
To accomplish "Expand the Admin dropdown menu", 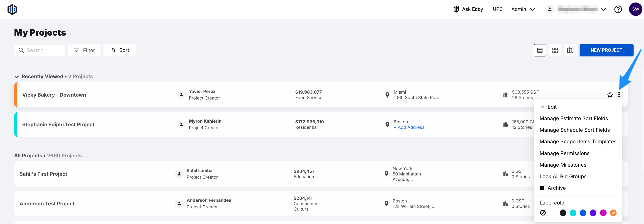I will tap(523, 9).
